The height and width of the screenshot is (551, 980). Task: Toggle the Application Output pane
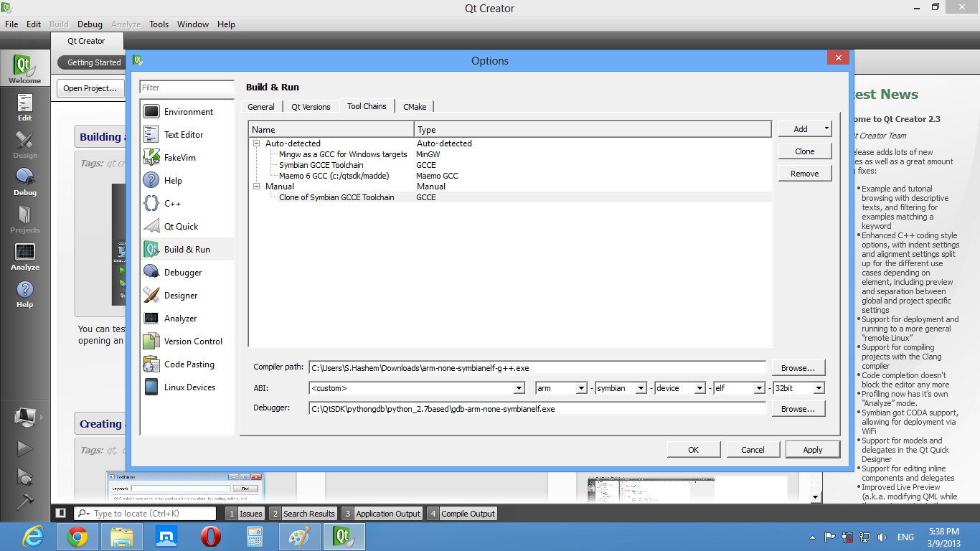coord(382,514)
